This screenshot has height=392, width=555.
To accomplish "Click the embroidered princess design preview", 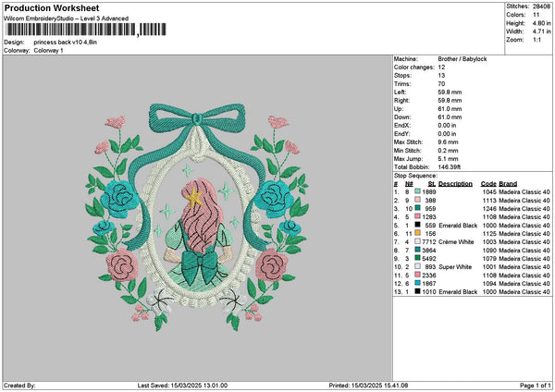I will 198,216.
